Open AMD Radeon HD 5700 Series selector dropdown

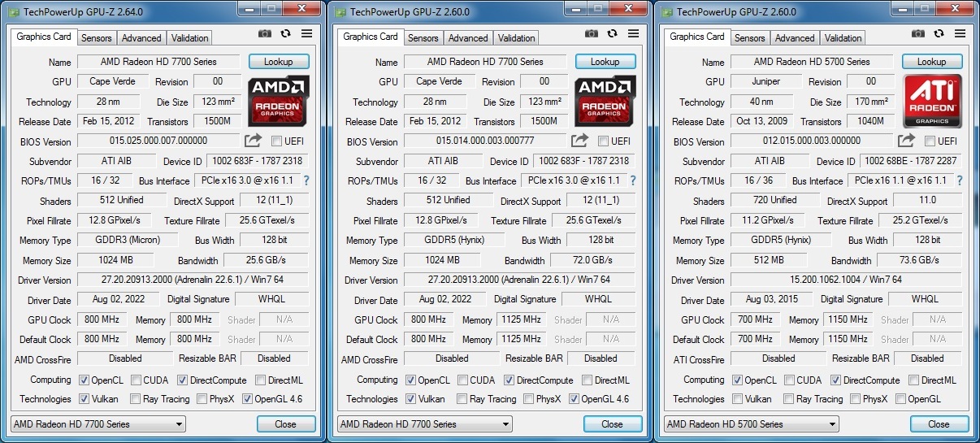pos(751,424)
